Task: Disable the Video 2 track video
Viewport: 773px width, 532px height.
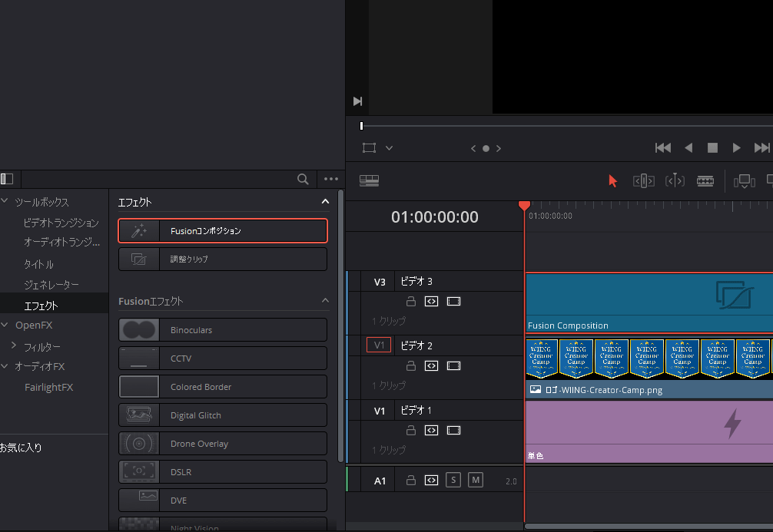Action: [453, 366]
